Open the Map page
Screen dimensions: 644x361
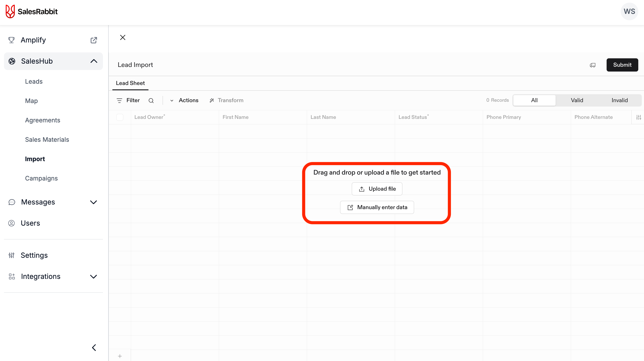tap(31, 101)
